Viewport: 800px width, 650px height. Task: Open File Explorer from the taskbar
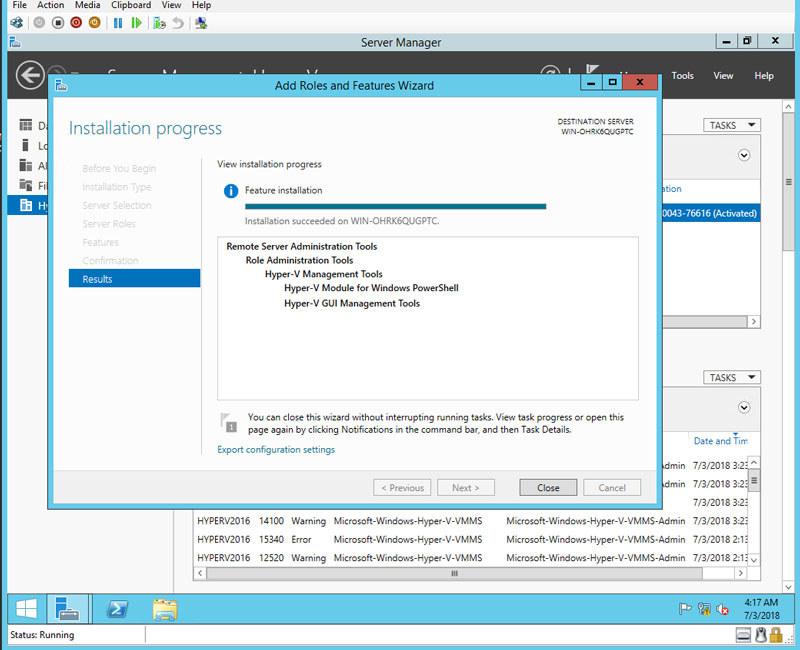[x=165, y=609]
